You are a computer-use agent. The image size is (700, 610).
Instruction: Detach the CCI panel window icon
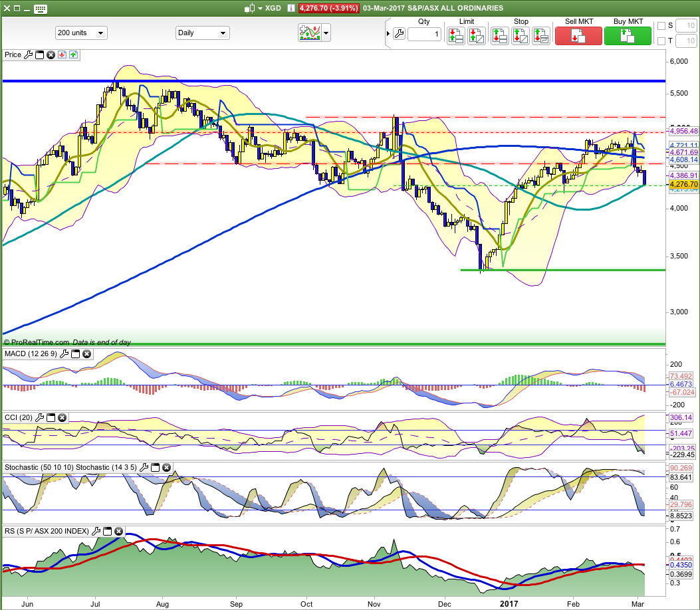pos(51,418)
